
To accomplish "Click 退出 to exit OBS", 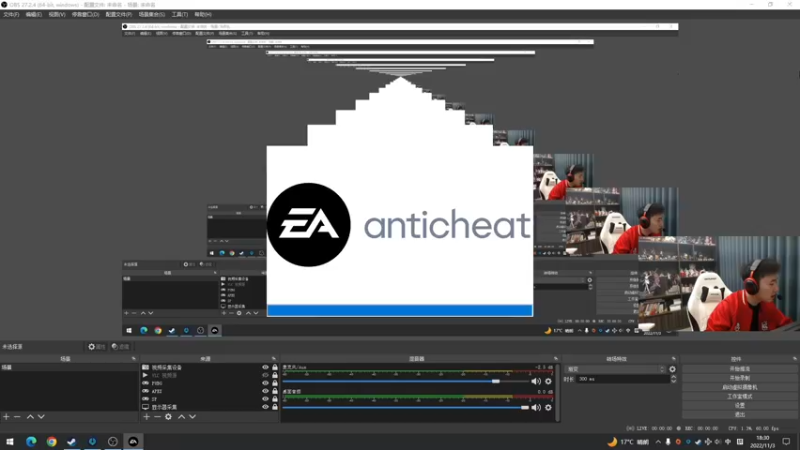I will [740, 415].
